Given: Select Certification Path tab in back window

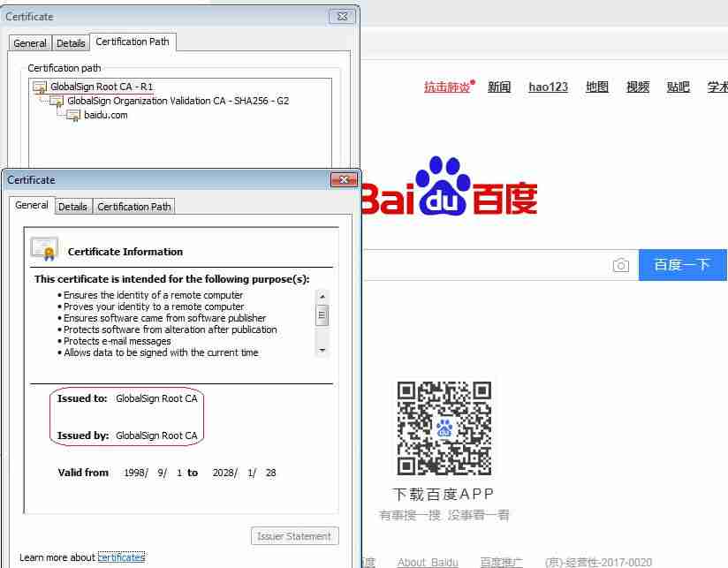Looking at the screenshot, I should coord(133,42).
